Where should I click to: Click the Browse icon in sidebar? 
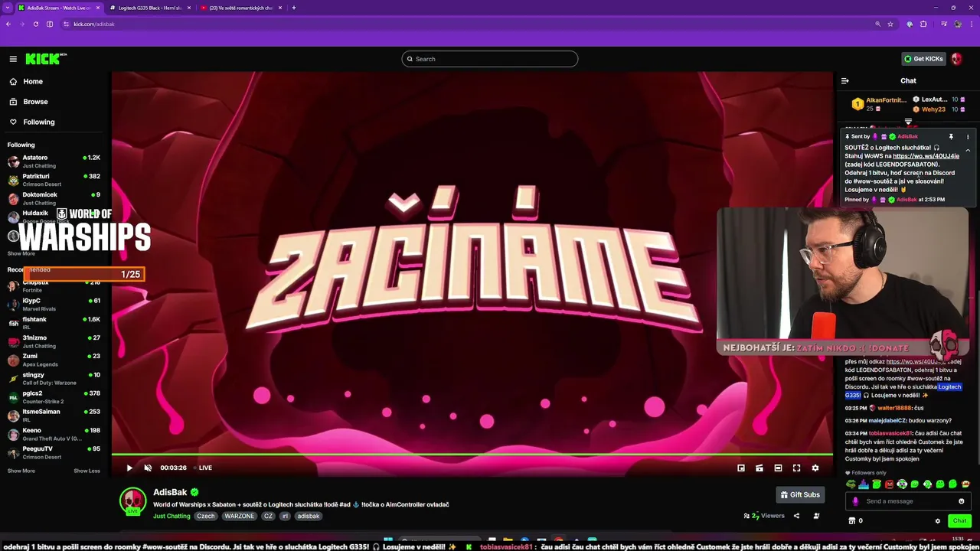(13, 102)
